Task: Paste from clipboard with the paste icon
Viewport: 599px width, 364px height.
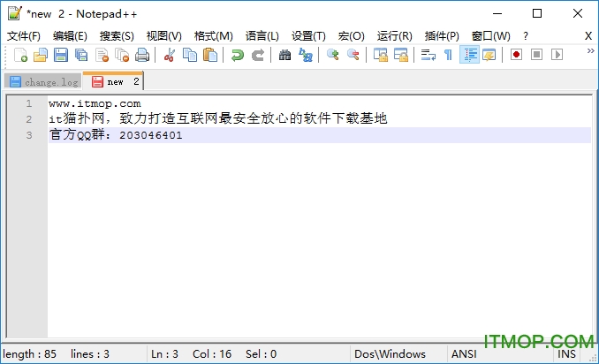Action: (209, 55)
